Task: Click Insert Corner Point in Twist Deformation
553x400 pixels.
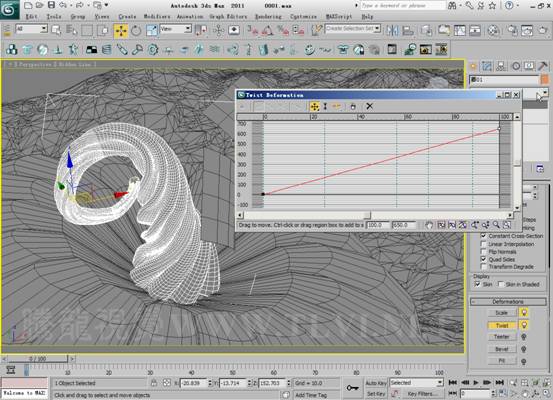Action: click(336, 106)
